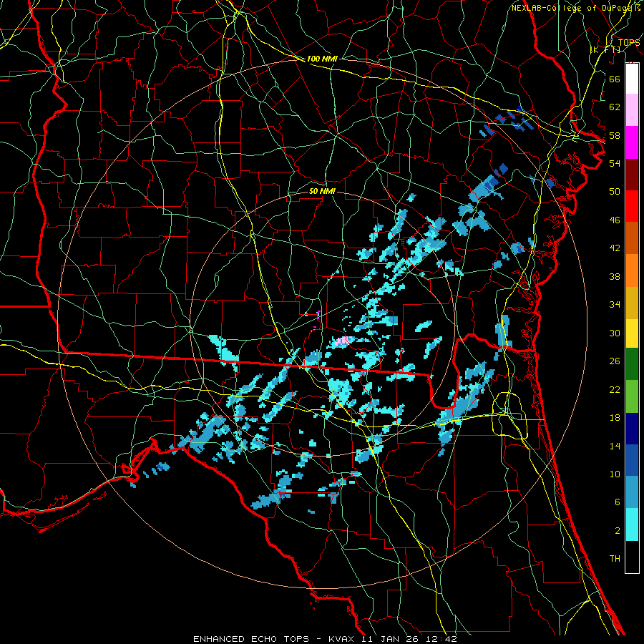Click the 'TH' threshold label in legend

[x=615, y=559]
